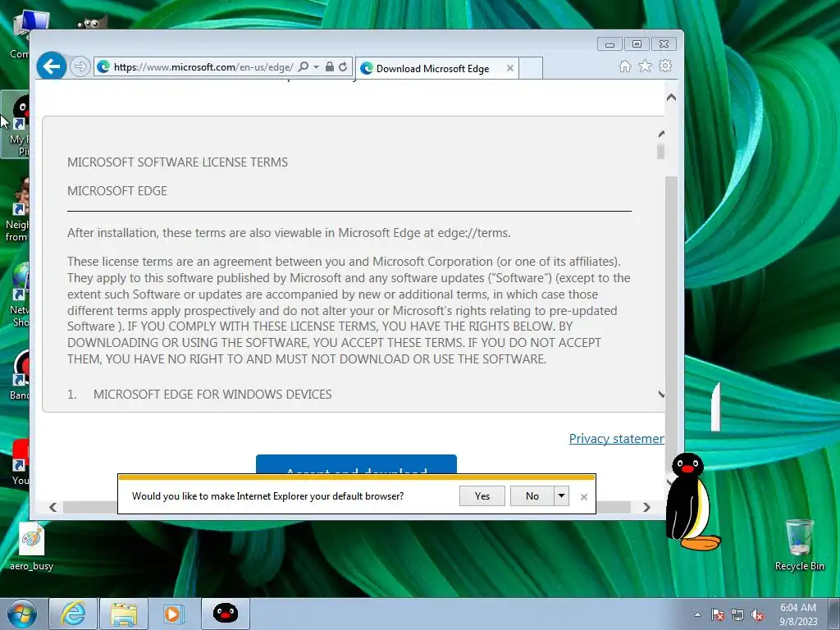Close the Download Microsoft Edge tab
Image resolution: width=840 pixels, height=630 pixels.
point(510,68)
